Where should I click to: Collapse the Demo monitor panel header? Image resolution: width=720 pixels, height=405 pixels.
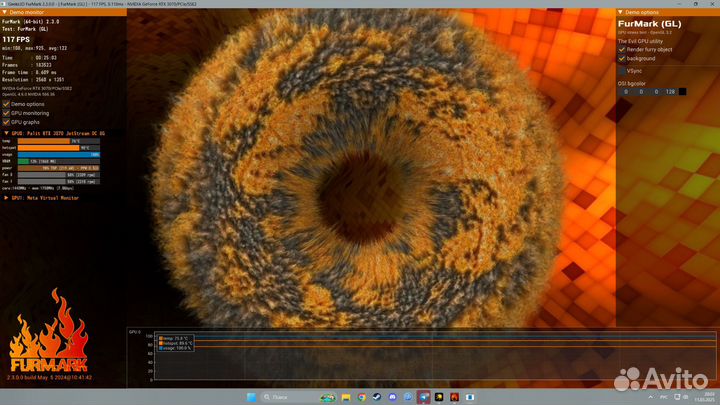[5, 12]
